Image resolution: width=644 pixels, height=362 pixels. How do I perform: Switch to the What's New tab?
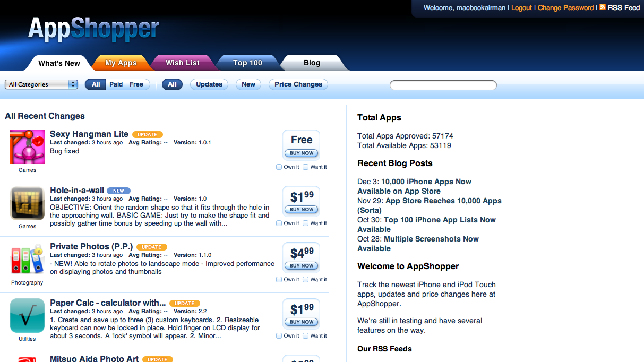point(59,63)
